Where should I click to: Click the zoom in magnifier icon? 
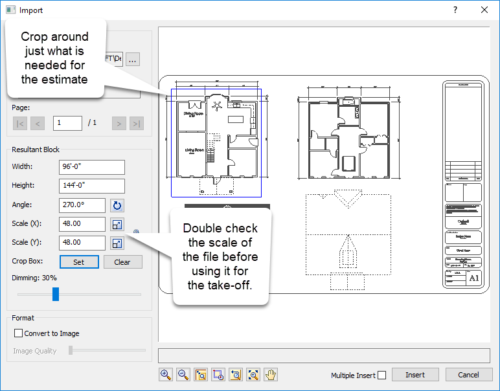(166, 375)
